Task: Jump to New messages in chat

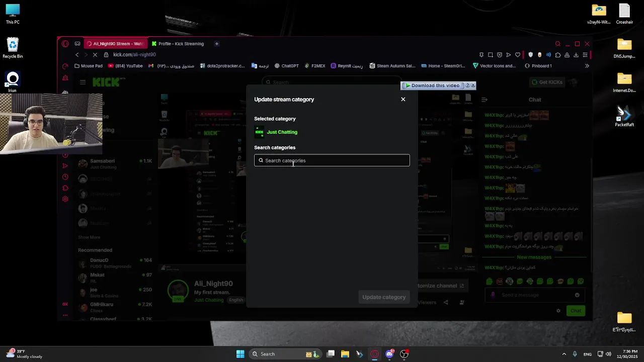Action: point(534,257)
